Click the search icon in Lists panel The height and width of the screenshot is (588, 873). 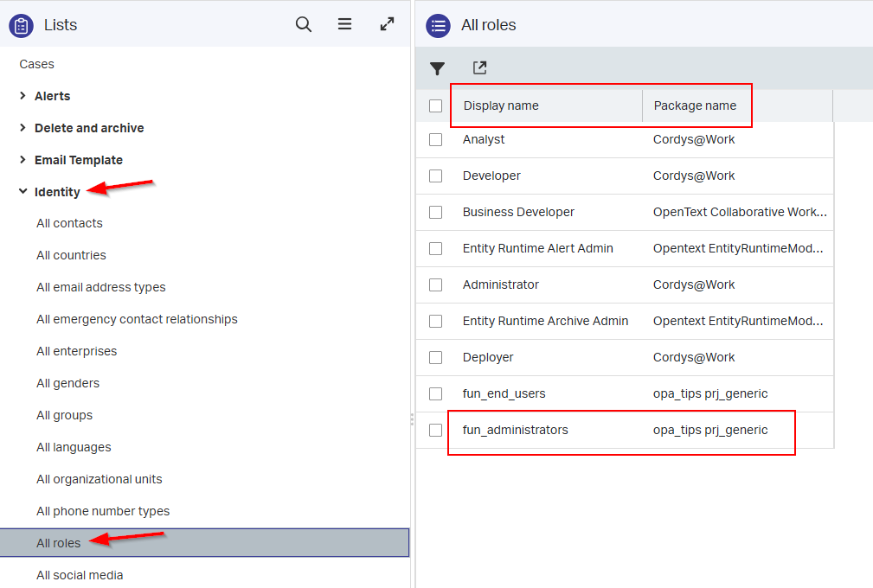304,25
